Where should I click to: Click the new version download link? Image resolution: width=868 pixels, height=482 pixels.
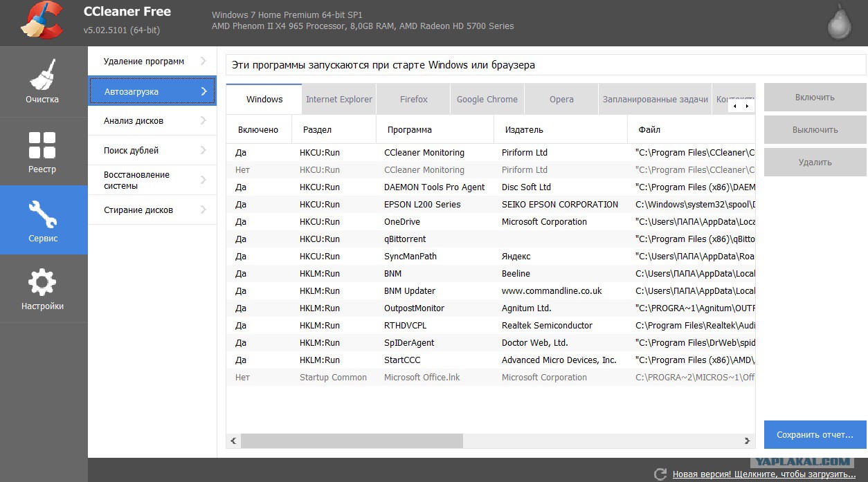(x=764, y=474)
